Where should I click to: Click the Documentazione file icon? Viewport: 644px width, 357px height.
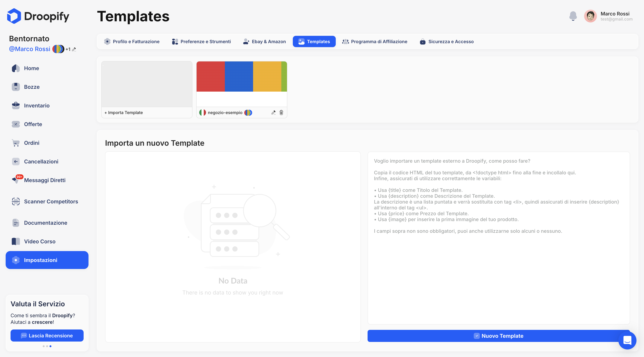[x=16, y=223]
